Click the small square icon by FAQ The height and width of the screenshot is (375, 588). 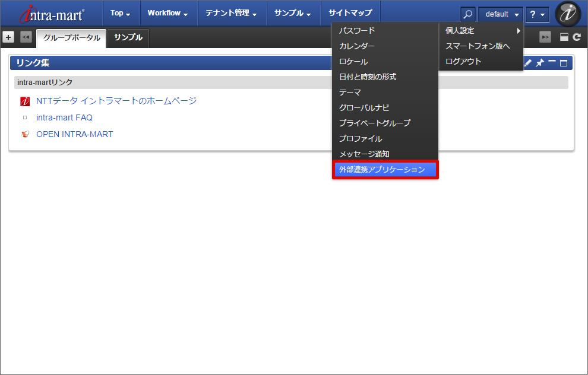25,117
